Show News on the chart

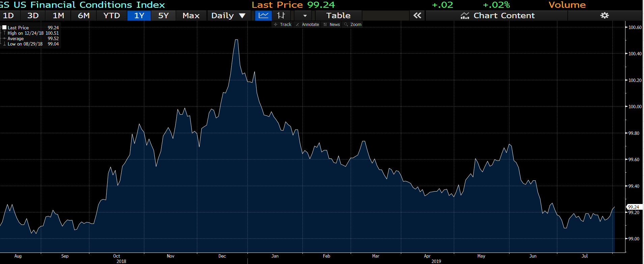[331, 25]
